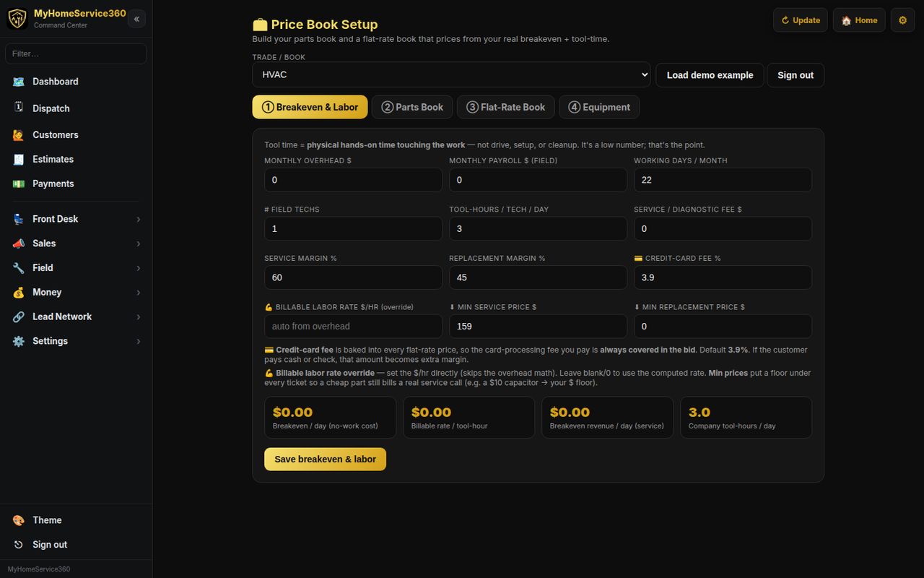
Task: Click the Update button at top
Action: tap(801, 20)
